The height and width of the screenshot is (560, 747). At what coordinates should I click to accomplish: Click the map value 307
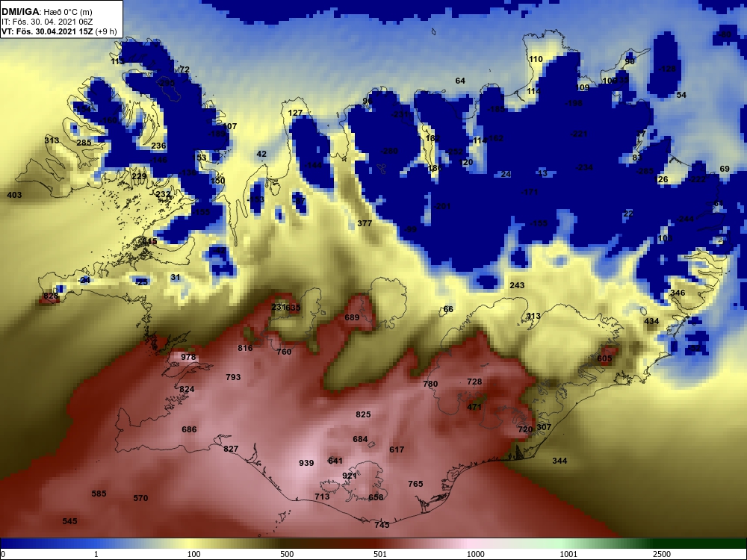click(544, 427)
